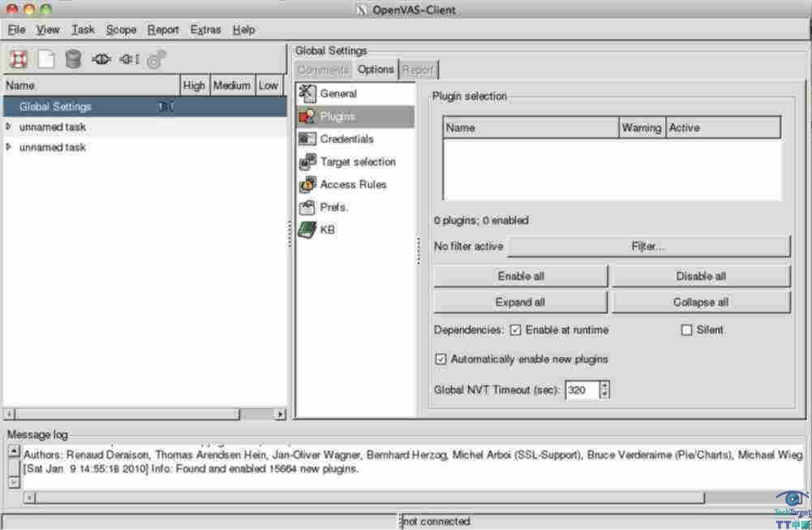Click the task list horizontal scrollbar thumb

[x=127, y=414]
